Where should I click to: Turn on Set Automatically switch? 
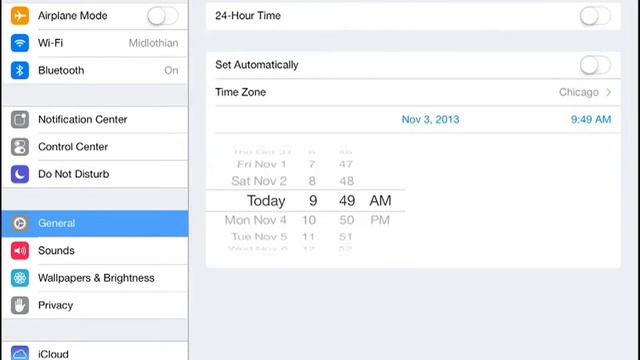595,65
